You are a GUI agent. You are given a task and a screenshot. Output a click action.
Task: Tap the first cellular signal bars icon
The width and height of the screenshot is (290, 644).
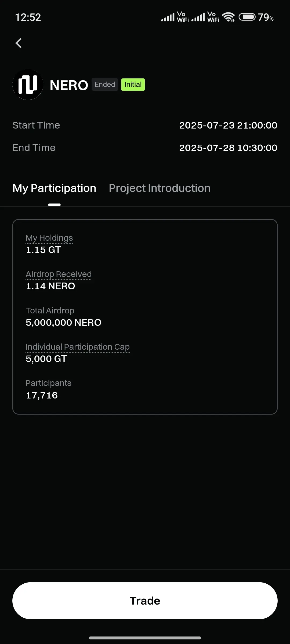tap(168, 17)
